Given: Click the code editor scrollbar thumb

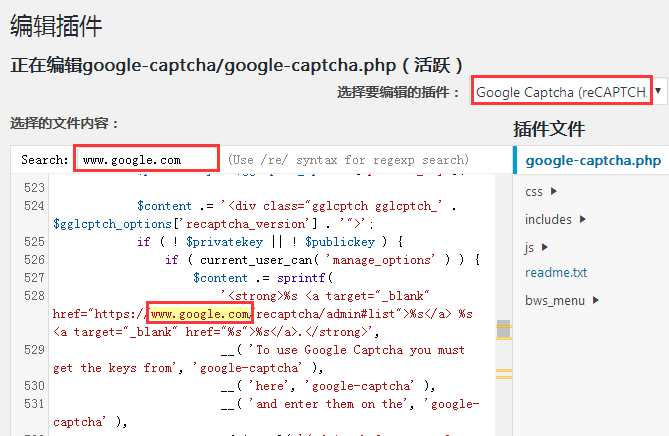Looking at the screenshot, I should coord(503,329).
